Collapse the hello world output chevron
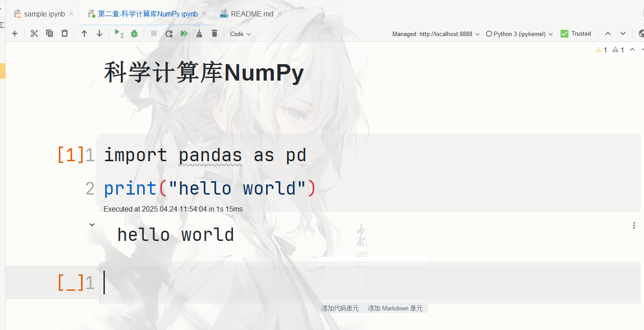 (x=92, y=224)
